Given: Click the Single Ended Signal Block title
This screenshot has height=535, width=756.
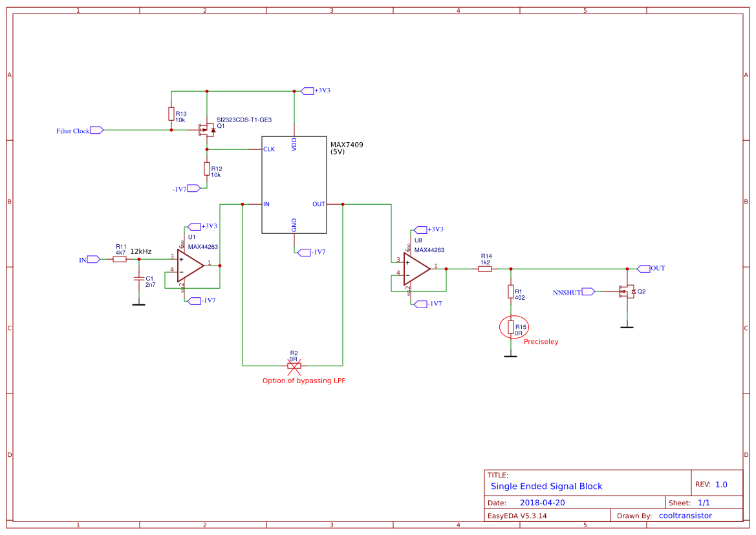Looking at the screenshot, I should coord(546,486).
